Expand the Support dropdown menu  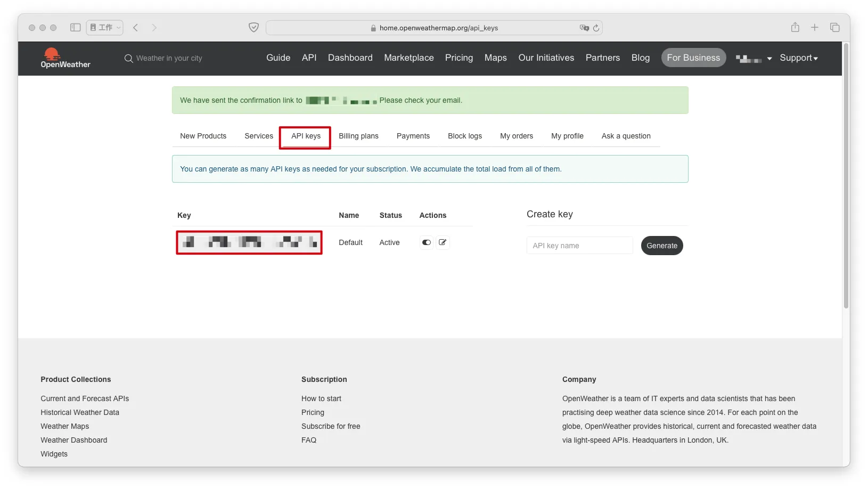pyautogui.click(x=798, y=58)
